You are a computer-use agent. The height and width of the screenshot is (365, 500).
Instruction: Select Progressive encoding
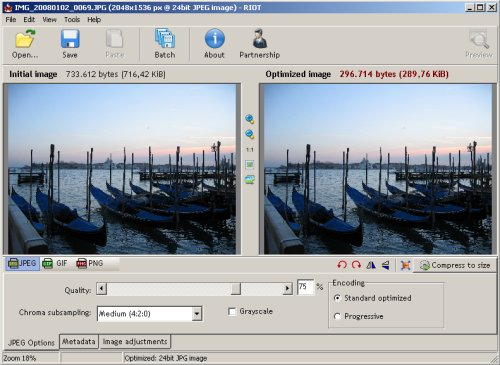337,316
